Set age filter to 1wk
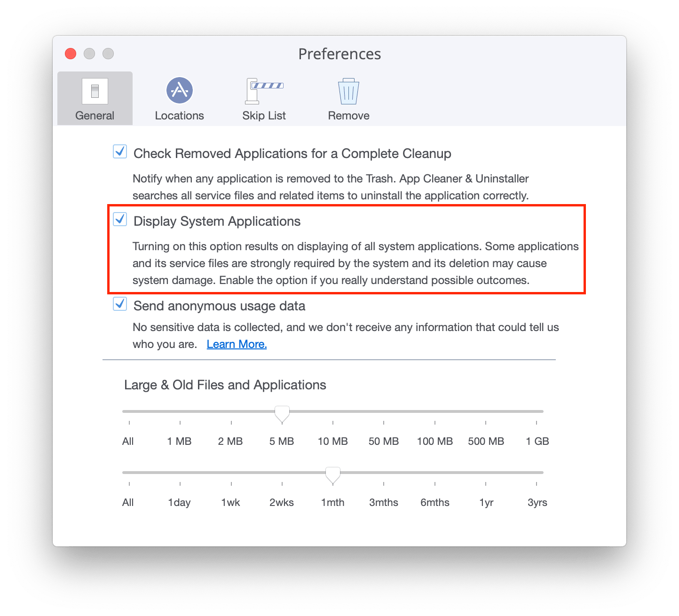Viewport: 679px width, 616px height. 230,502
